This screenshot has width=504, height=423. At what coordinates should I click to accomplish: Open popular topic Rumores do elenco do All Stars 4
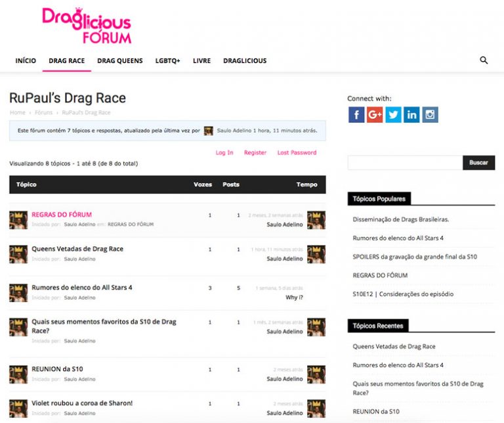coord(398,238)
